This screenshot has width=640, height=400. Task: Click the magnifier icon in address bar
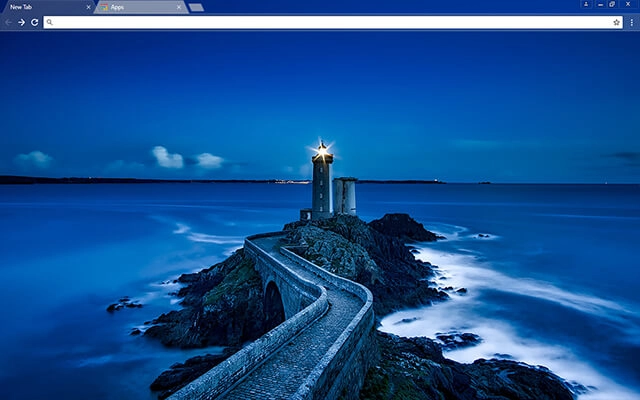coord(49,22)
